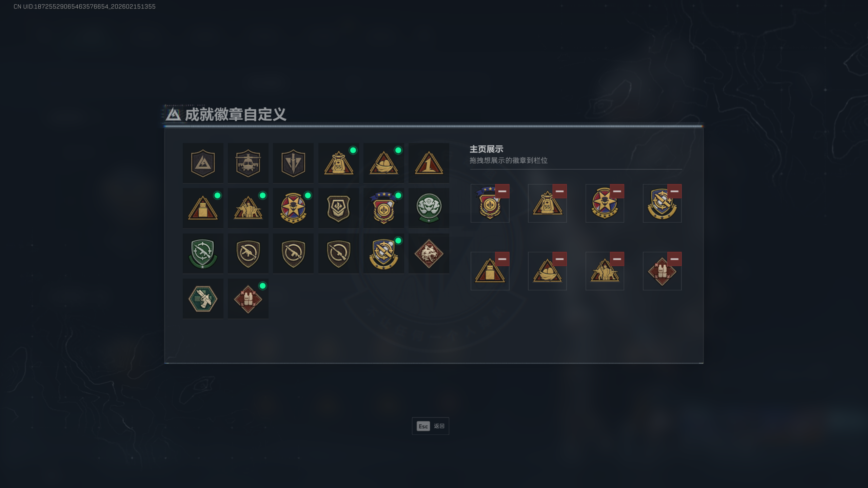Select the chevron shield badge in grid
The image size is (868, 488).
click(x=338, y=208)
